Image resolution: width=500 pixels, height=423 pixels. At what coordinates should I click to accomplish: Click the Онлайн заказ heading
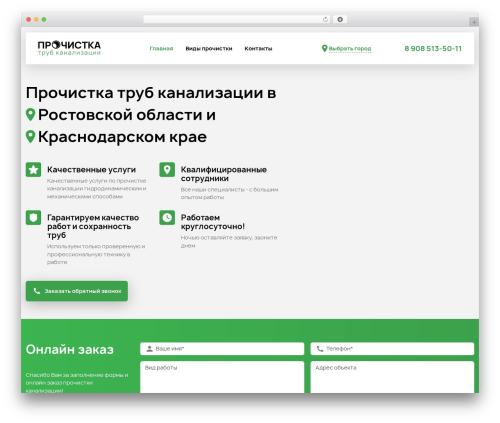[x=70, y=349]
